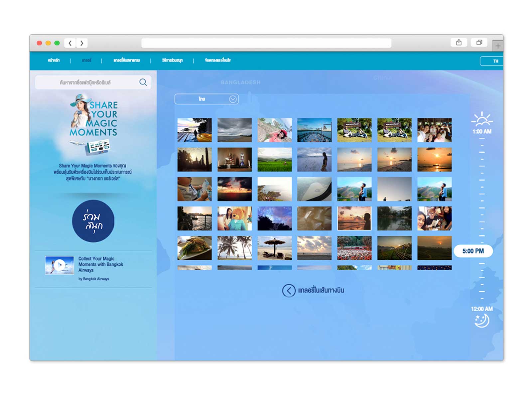This screenshot has height=399, width=532.
Task: Open the beach umbrella photo thumbnail
Action: point(274,248)
